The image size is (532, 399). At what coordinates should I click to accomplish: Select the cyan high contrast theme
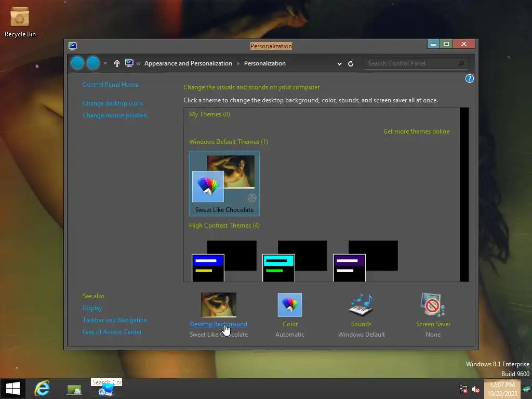click(295, 261)
